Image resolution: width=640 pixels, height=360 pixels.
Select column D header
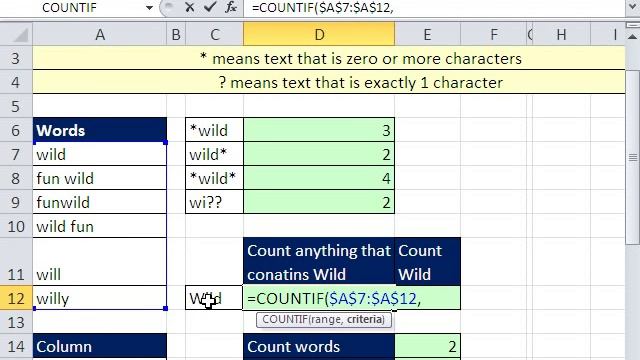319,34
